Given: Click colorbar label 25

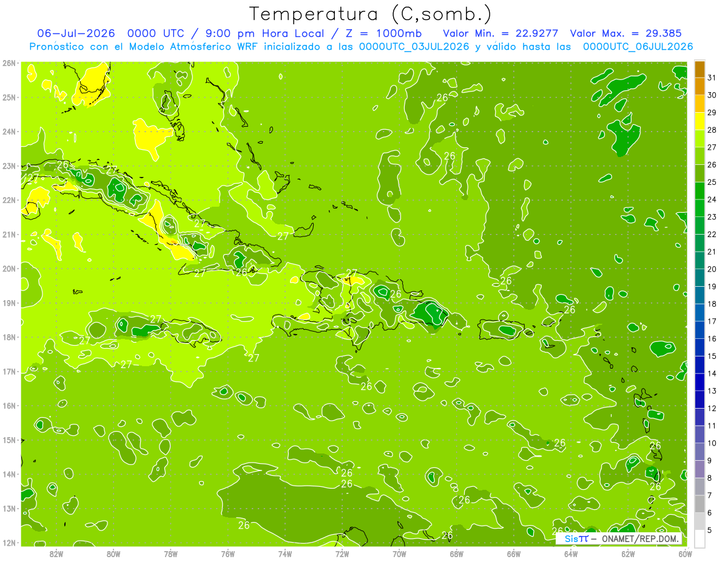Looking at the screenshot, I should [712, 182].
